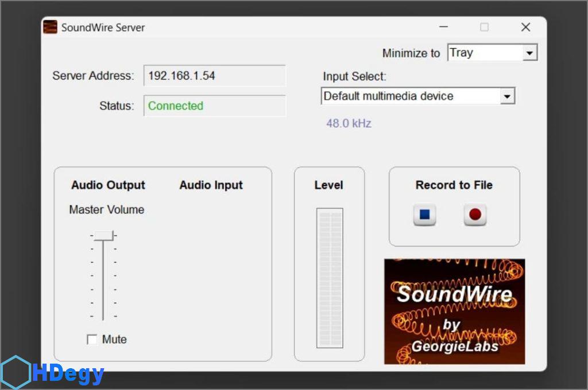Click the greyed-out maximize button
588x390 pixels.
click(x=484, y=28)
